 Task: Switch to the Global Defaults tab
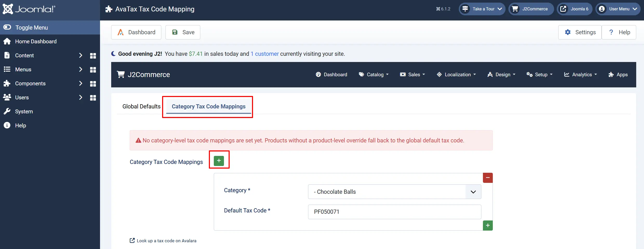[x=141, y=106]
